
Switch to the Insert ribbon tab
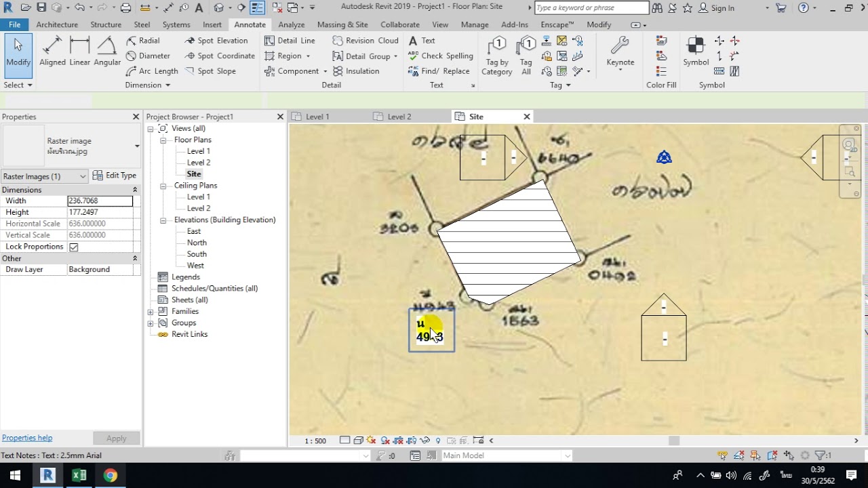pos(212,24)
